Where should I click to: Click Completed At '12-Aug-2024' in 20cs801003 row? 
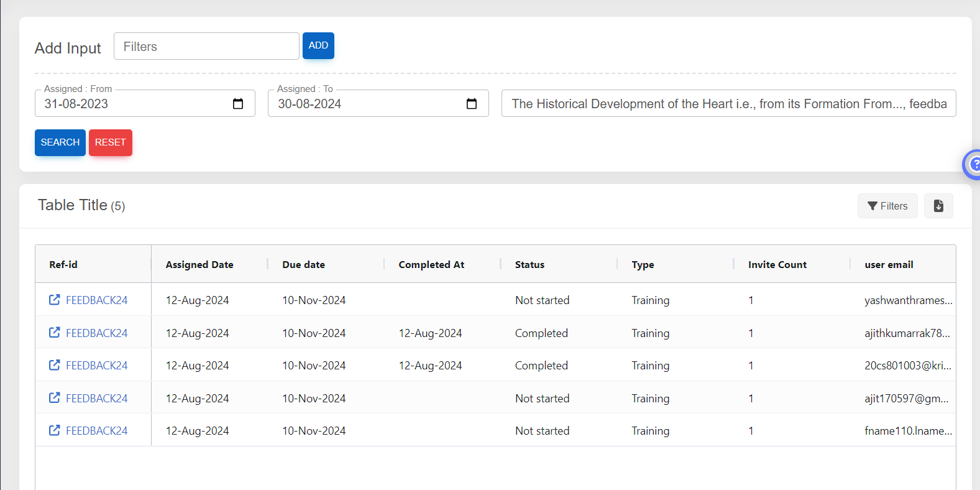point(430,366)
